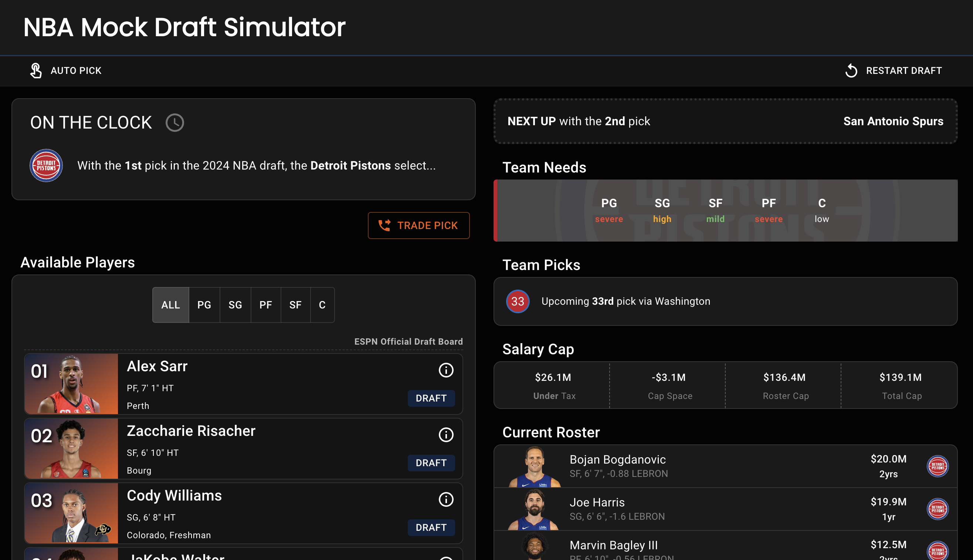The height and width of the screenshot is (560, 973).
Task: Click the Next Up San Antonio Spurs banner
Action: (725, 121)
